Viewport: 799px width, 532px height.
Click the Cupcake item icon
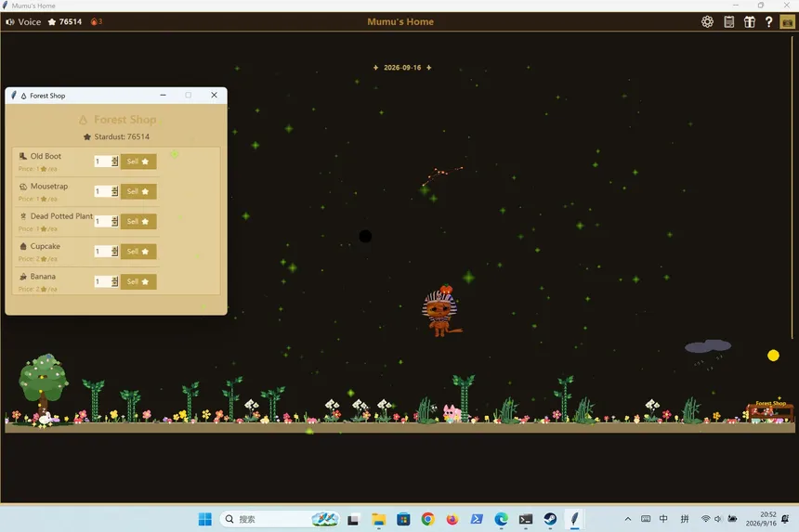pos(23,246)
